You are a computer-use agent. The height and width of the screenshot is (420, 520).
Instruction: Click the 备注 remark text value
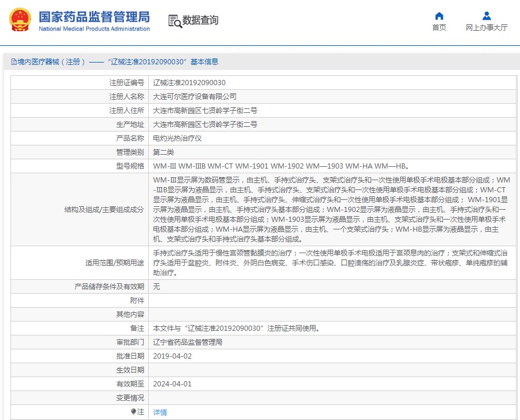point(236,328)
